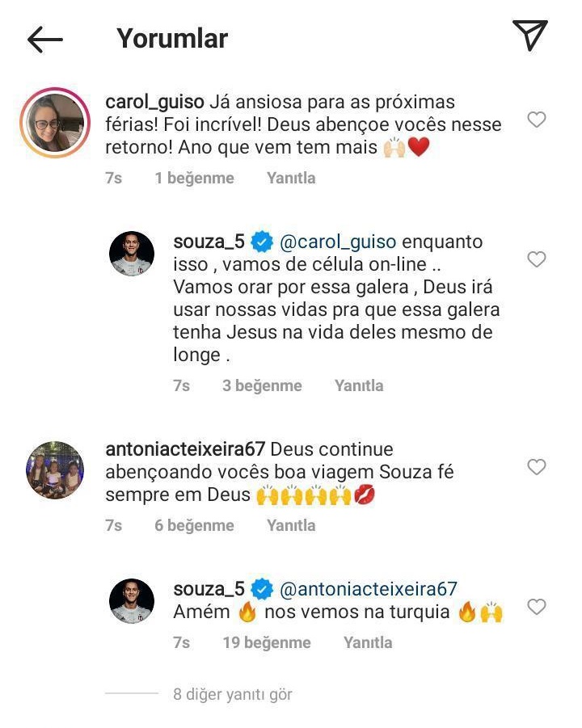The height and width of the screenshot is (728, 582).
Task: Open the @carol_guiso mention link
Action: coord(338,242)
